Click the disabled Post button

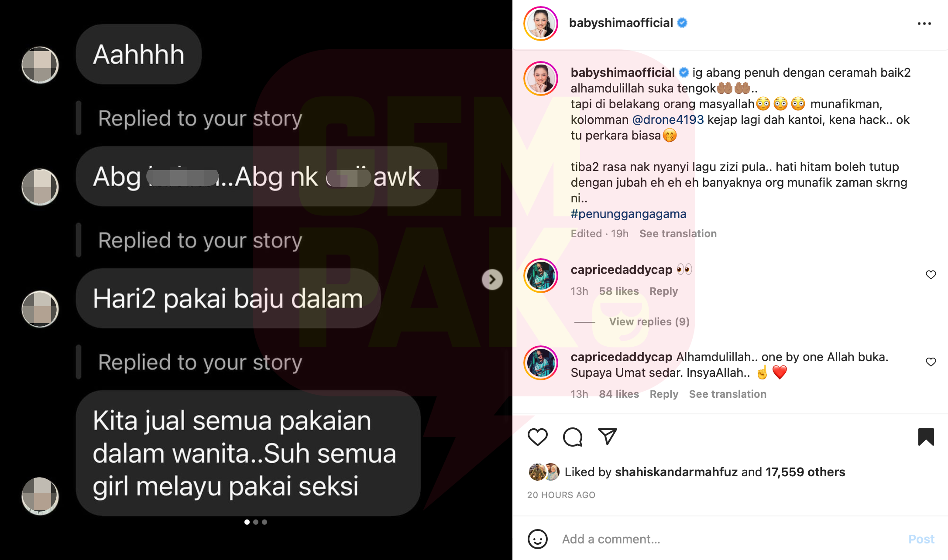tap(921, 539)
